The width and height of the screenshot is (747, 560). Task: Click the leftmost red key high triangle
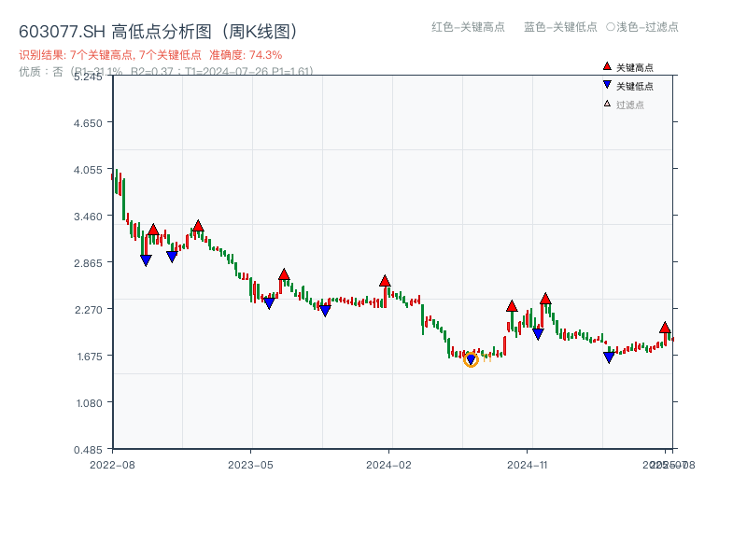point(153,230)
